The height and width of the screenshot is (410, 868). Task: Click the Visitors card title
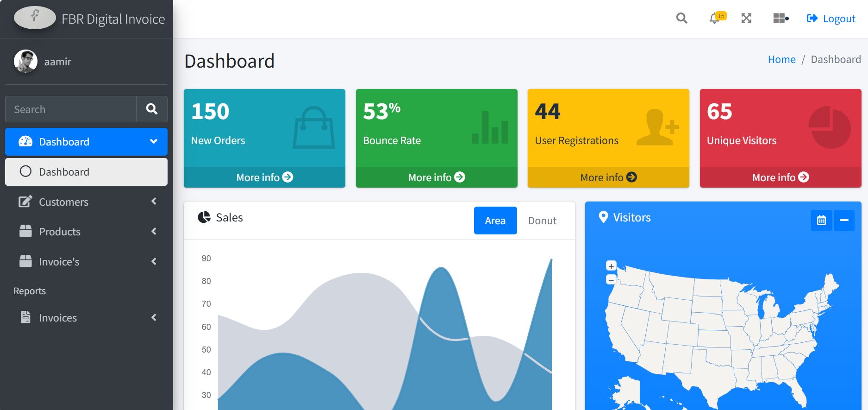pos(632,217)
